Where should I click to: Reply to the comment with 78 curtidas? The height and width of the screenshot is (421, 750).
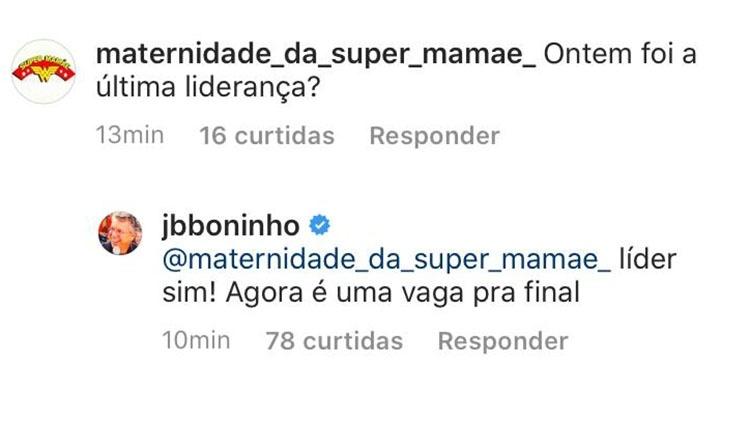point(502,340)
